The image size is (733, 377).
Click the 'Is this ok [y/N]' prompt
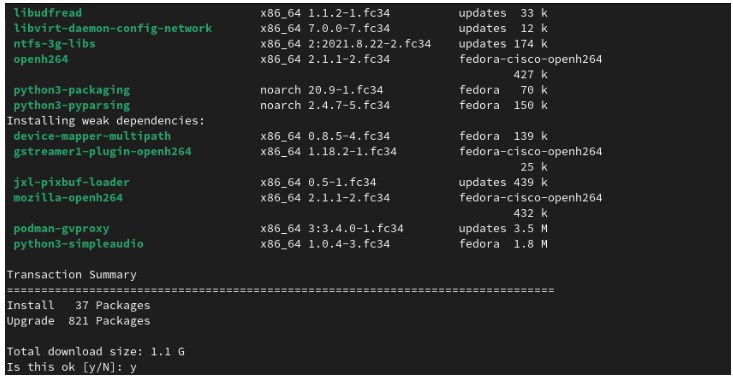(65, 367)
